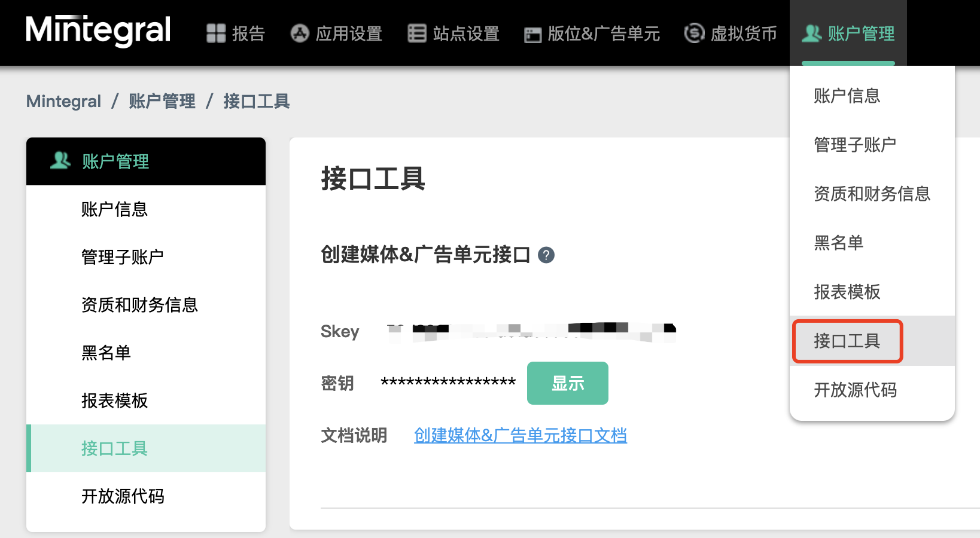
Task: Click the help question mark icon
Action: click(546, 255)
